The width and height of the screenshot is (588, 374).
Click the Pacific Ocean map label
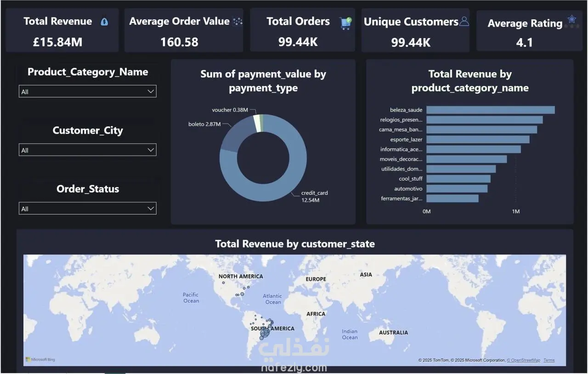pos(191,298)
